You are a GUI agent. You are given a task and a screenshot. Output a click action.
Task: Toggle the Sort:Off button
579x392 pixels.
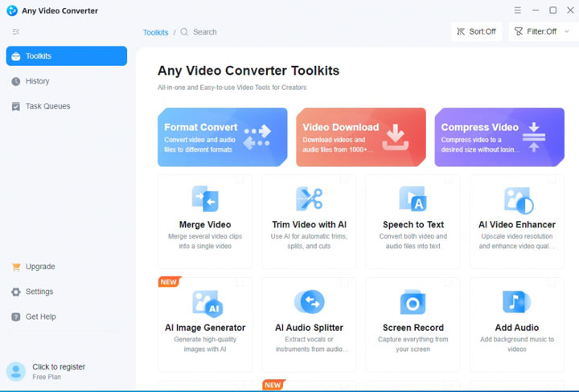click(x=476, y=31)
